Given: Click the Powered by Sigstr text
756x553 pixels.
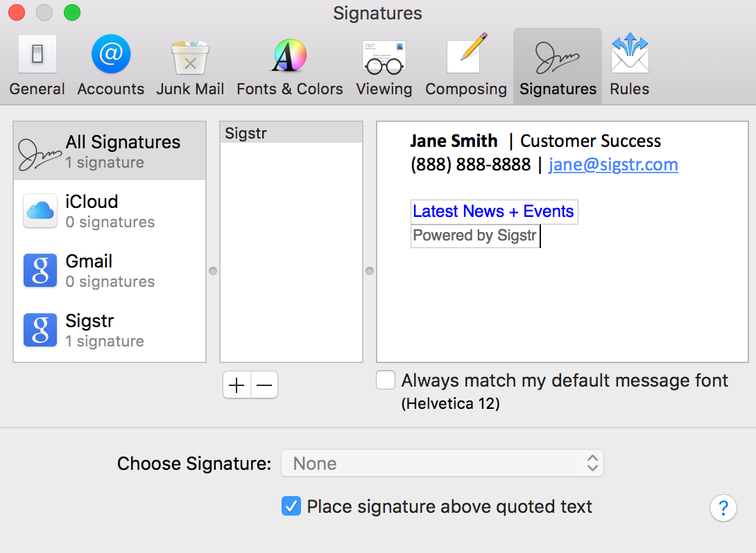Looking at the screenshot, I should click(x=475, y=236).
